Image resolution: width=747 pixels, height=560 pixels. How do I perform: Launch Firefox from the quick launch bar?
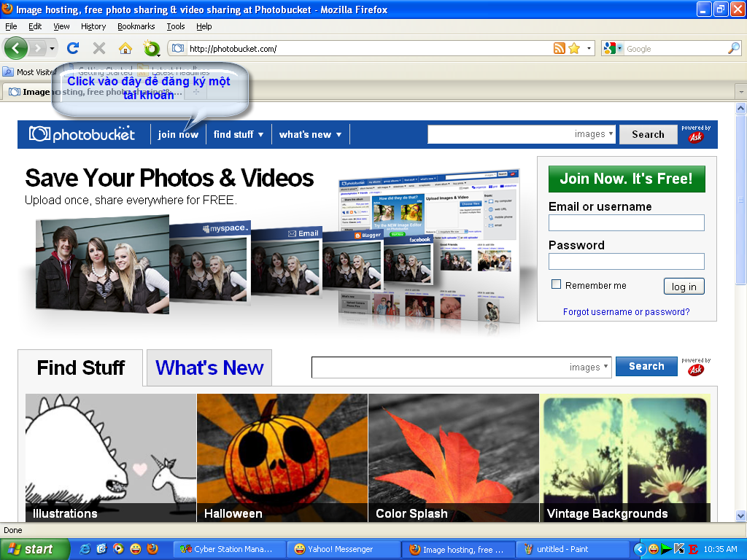click(152, 549)
